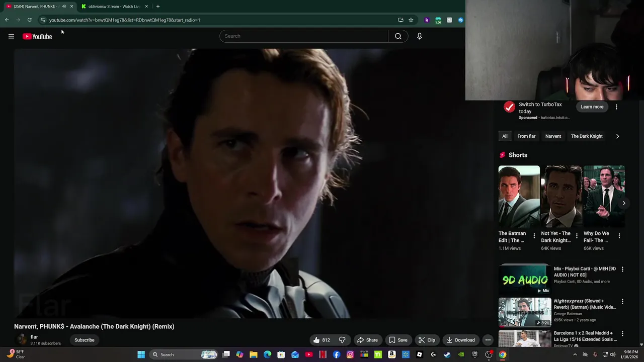Viewport: 644px width, 362px height.
Task: Open the video title Avalanche remix text
Action: pos(94,326)
